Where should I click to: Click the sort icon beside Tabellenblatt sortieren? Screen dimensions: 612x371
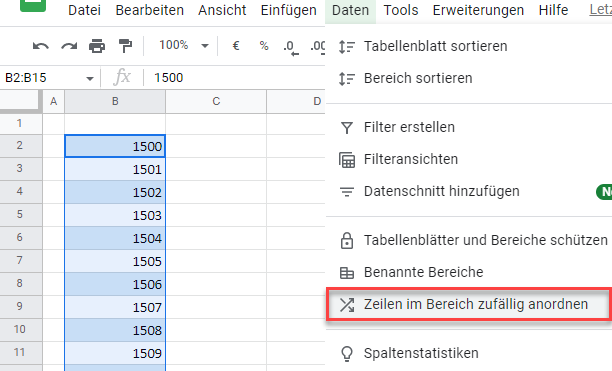(347, 47)
